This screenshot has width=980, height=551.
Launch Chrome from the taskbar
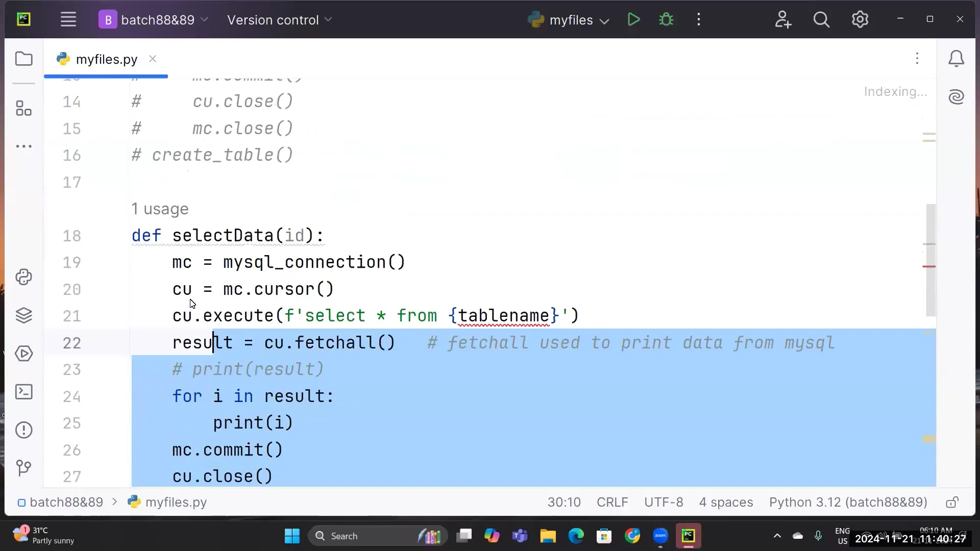point(633,536)
